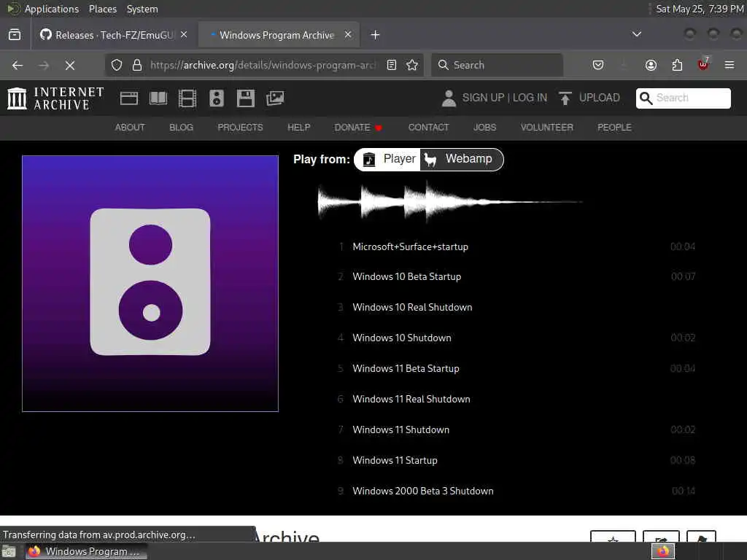This screenshot has width=747, height=560.
Task: Play track Windows 11 Real Shutdown
Action: pyautogui.click(x=517, y=399)
